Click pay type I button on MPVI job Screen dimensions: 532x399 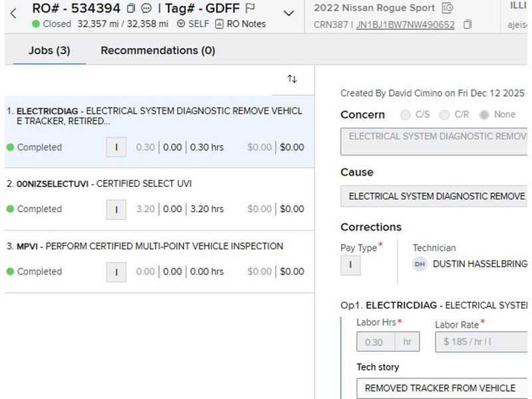(116, 271)
